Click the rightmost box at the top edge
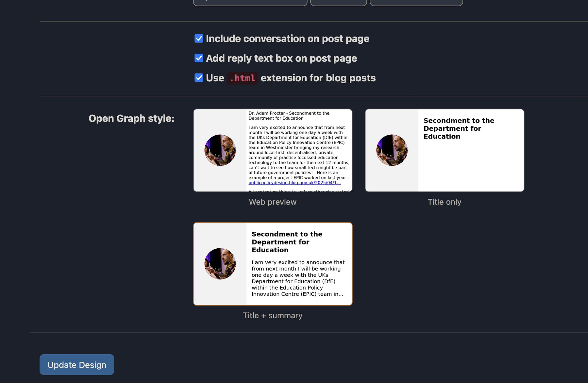Screen dimensions: 588x383 [x=416, y=2]
